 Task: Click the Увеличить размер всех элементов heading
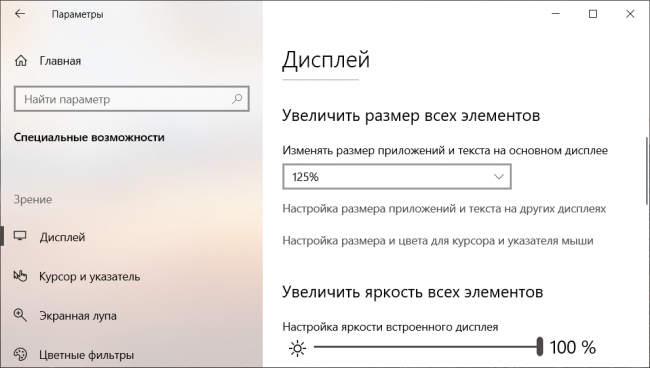coord(411,115)
